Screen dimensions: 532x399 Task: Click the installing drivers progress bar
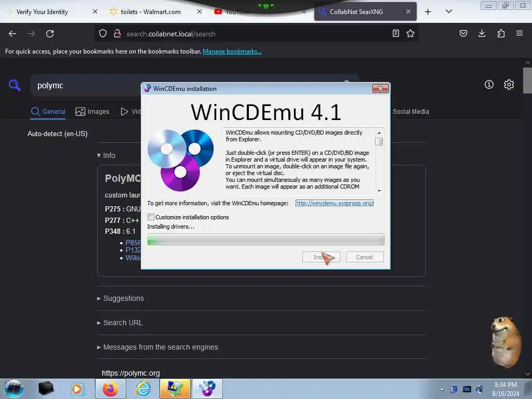pos(265,239)
